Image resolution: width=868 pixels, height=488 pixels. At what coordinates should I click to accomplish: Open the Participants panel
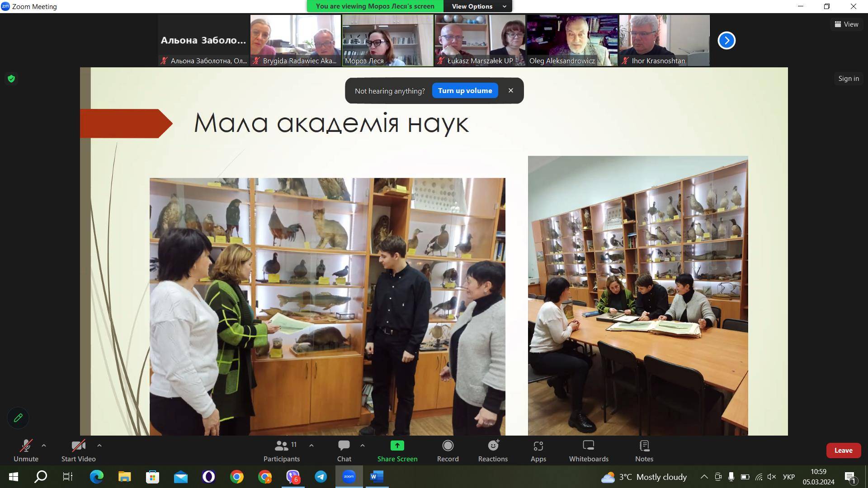tap(282, 451)
